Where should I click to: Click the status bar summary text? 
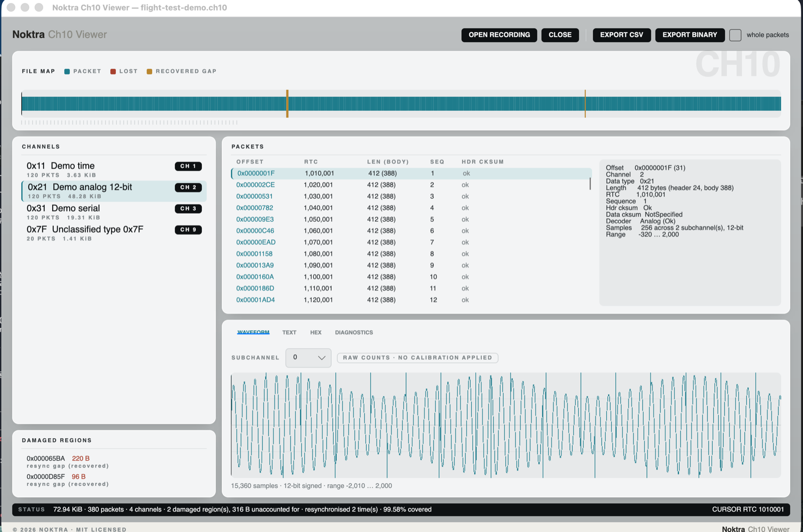(242, 509)
